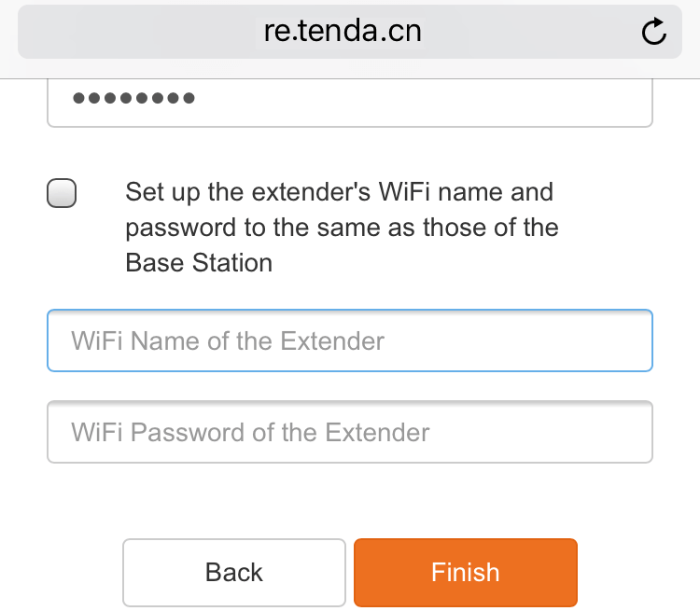This screenshot has height=611, width=700.
Task: Go back with the Back button
Action: pyautogui.click(x=234, y=572)
